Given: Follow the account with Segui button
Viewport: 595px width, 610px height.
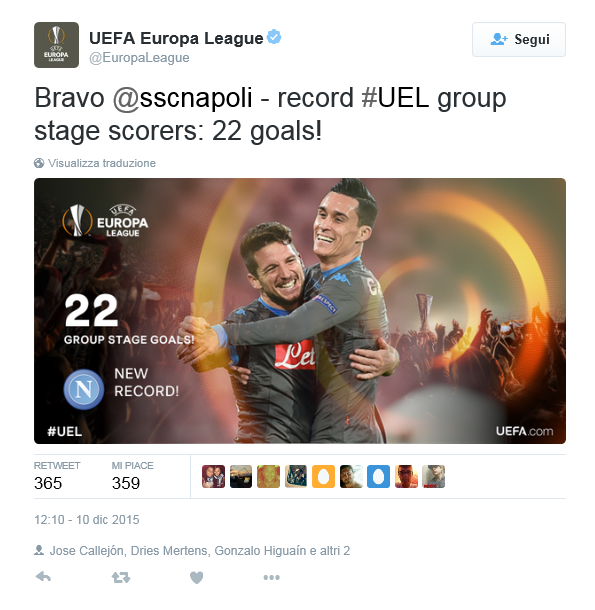Looking at the screenshot, I should (x=519, y=39).
